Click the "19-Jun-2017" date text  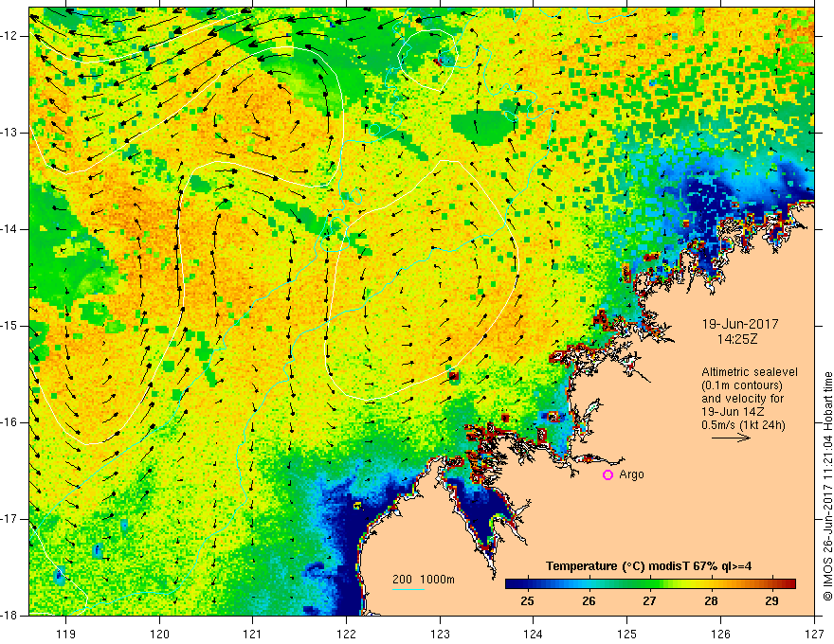pos(740,324)
